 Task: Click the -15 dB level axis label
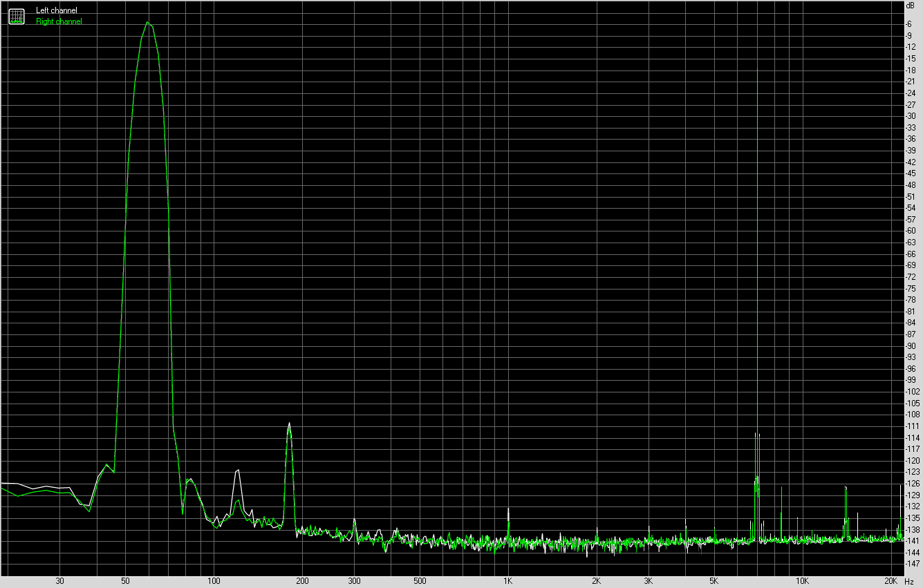[911, 58]
